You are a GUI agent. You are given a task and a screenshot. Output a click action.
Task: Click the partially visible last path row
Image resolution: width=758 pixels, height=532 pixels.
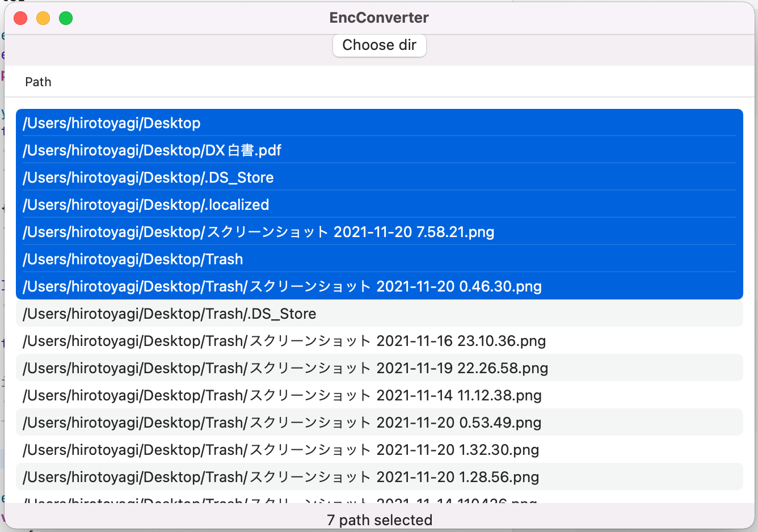pos(280,500)
